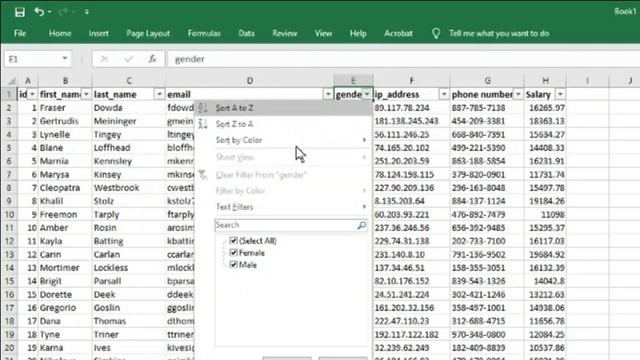Click the Tell me what you want to do box
Screen dimensions: 640x360
(x=499, y=33)
